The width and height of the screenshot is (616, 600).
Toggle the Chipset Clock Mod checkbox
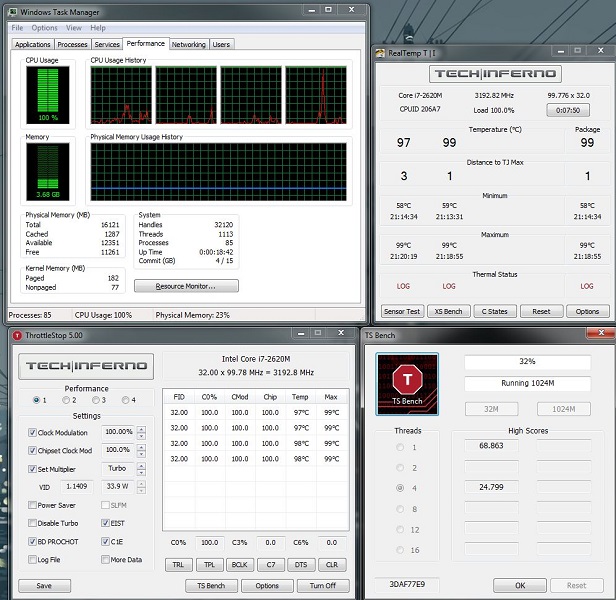click(32, 451)
